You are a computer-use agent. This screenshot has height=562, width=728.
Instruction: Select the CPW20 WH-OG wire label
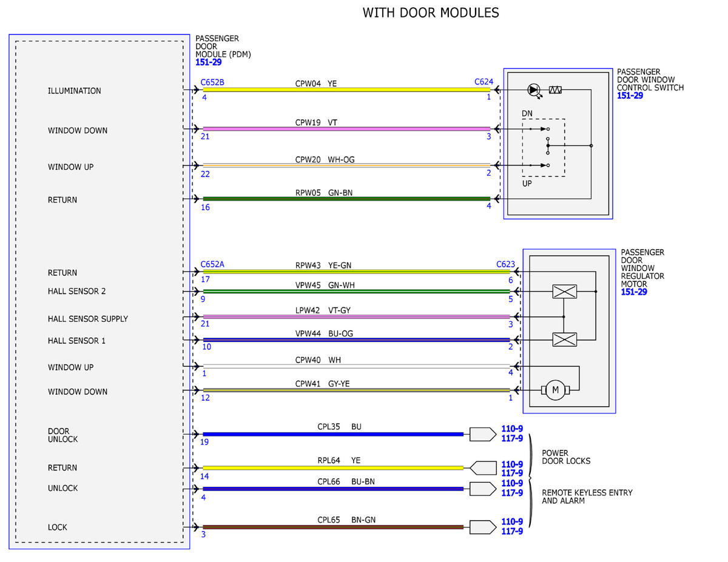click(x=325, y=159)
